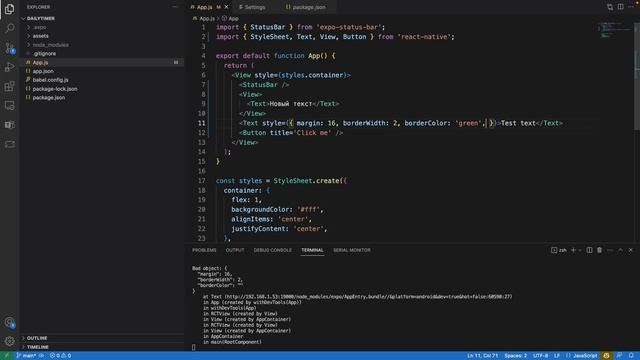
Task: Switch to the Debug Console panel tab
Action: 273,250
